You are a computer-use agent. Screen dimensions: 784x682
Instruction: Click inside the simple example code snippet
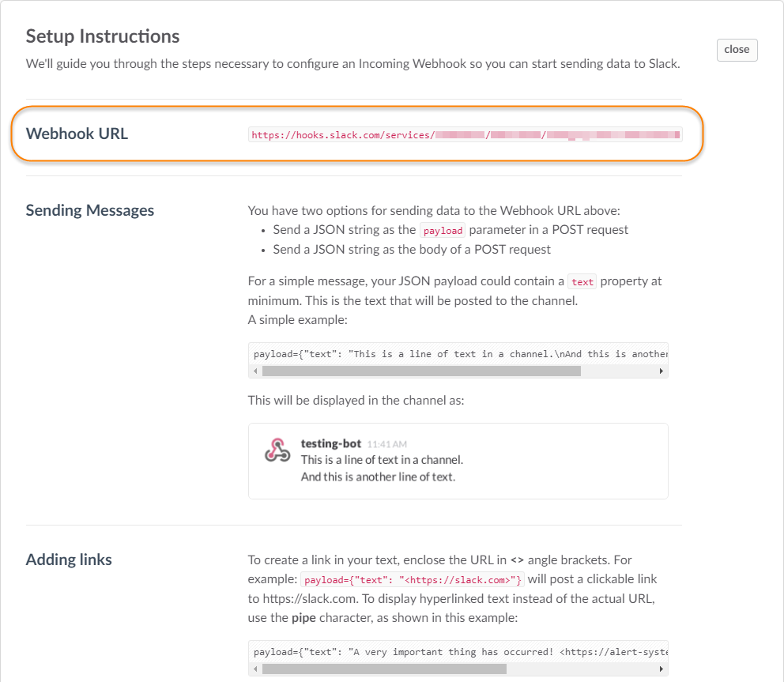coord(457,353)
